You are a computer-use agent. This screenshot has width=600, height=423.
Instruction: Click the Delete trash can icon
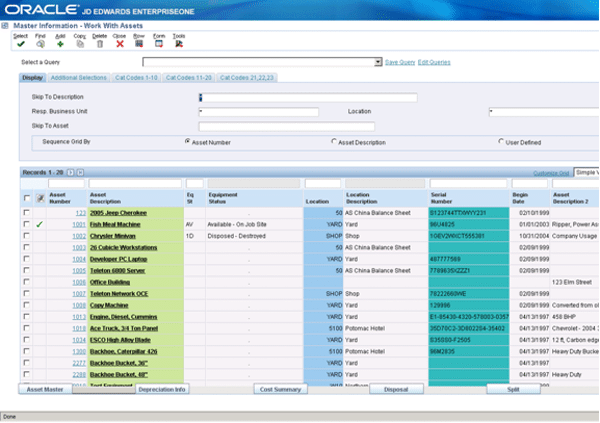pyautogui.click(x=100, y=44)
